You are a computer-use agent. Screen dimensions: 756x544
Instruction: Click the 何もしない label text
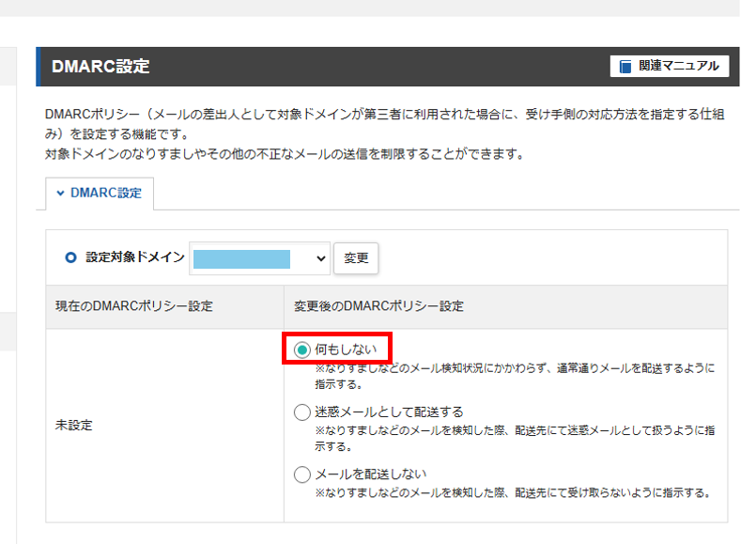click(x=346, y=350)
